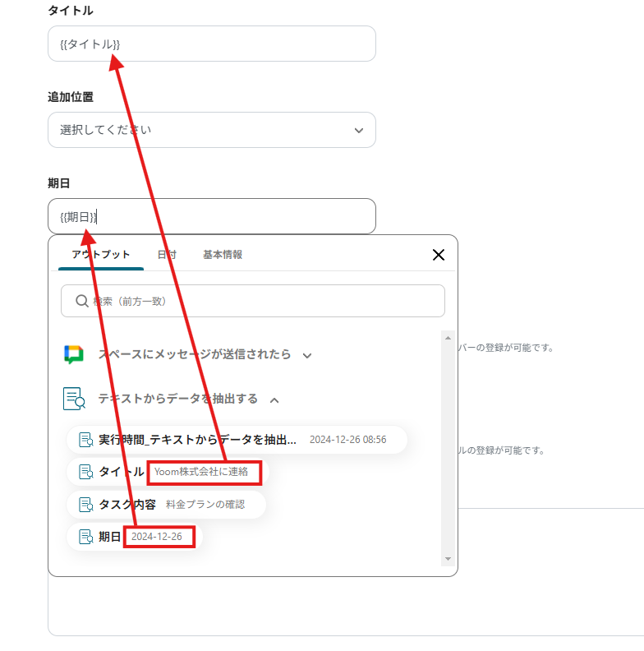Click the scrollbar up arrow
This screenshot has height=651, width=644.
(448, 338)
